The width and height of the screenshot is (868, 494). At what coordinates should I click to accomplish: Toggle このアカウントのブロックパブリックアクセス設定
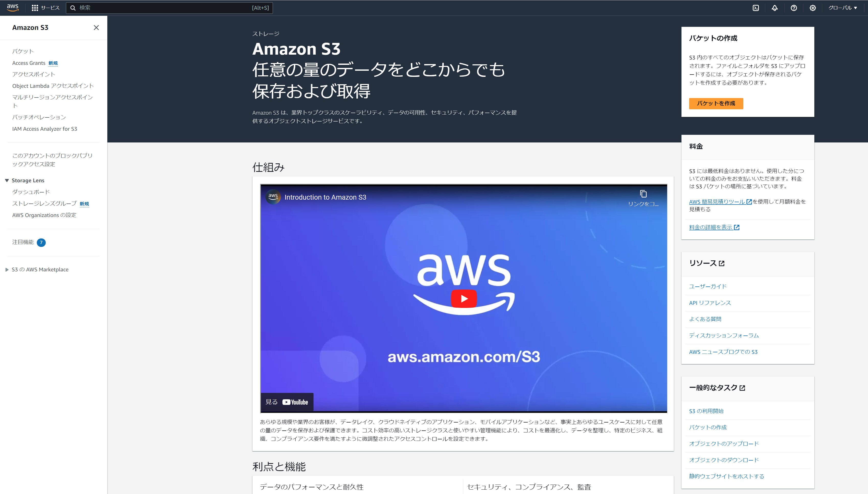(52, 160)
